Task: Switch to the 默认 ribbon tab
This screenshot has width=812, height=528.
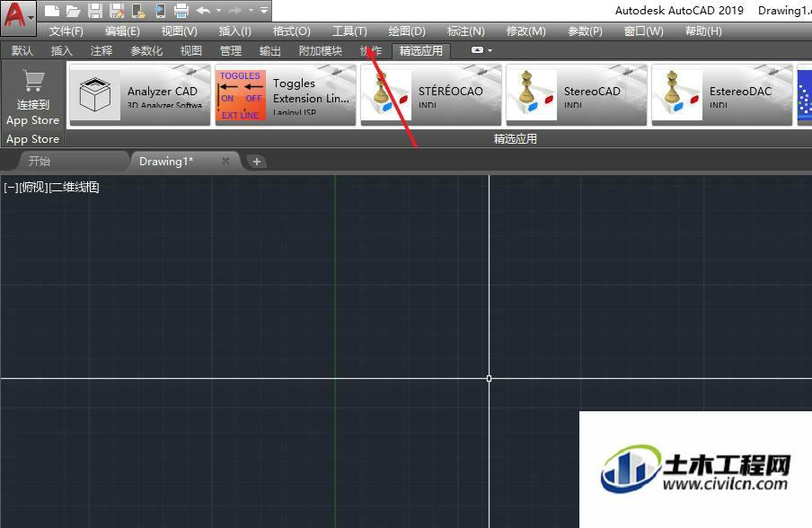Action: pyautogui.click(x=22, y=50)
